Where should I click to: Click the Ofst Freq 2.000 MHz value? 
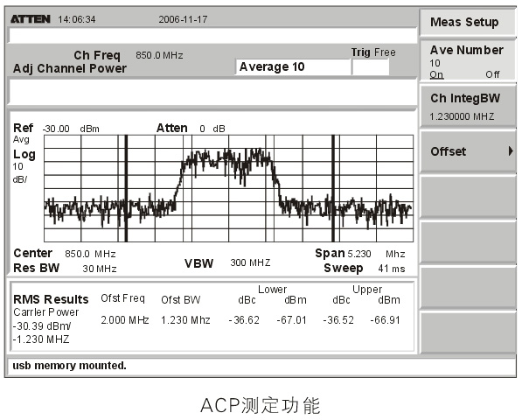pos(125,319)
